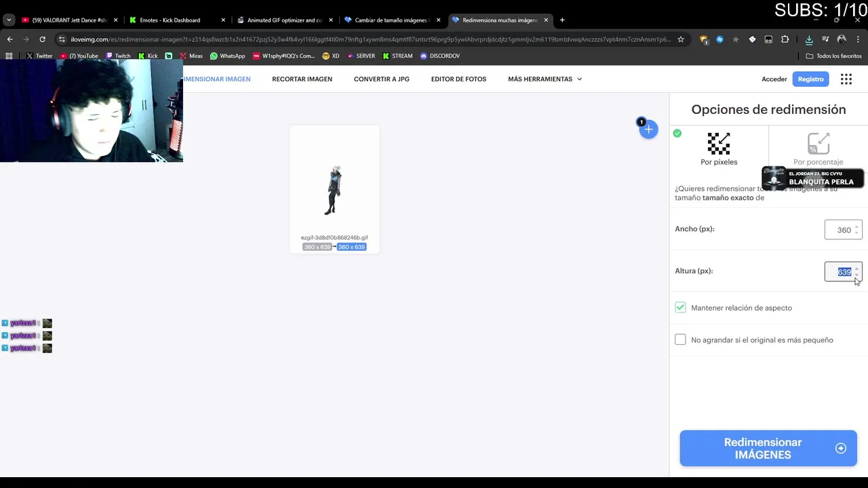Open the iLoveIMG apps grid icon
Image resolution: width=868 pixels, height=488 pixels.
tap(846, 79)
